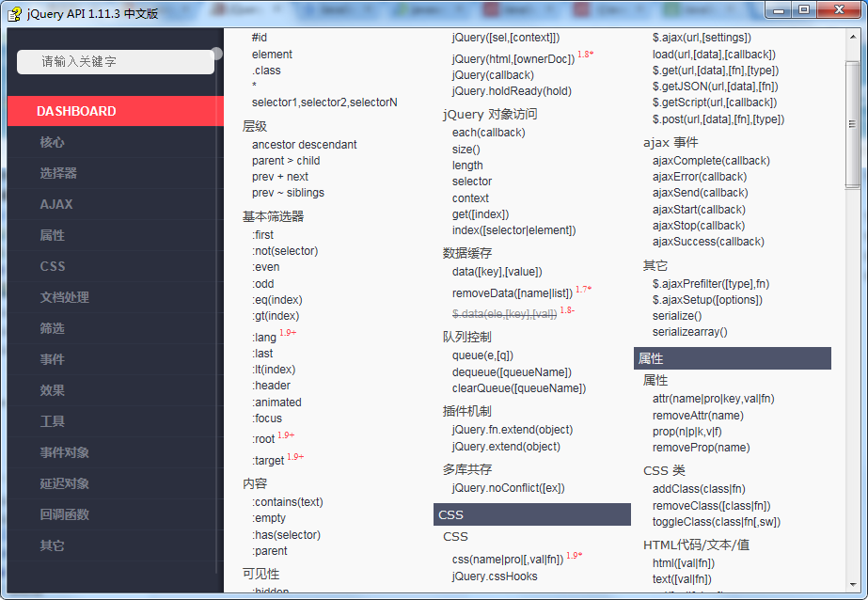Open the 核心 section in the sidebar
868x600 pixels.
[52, 140]
